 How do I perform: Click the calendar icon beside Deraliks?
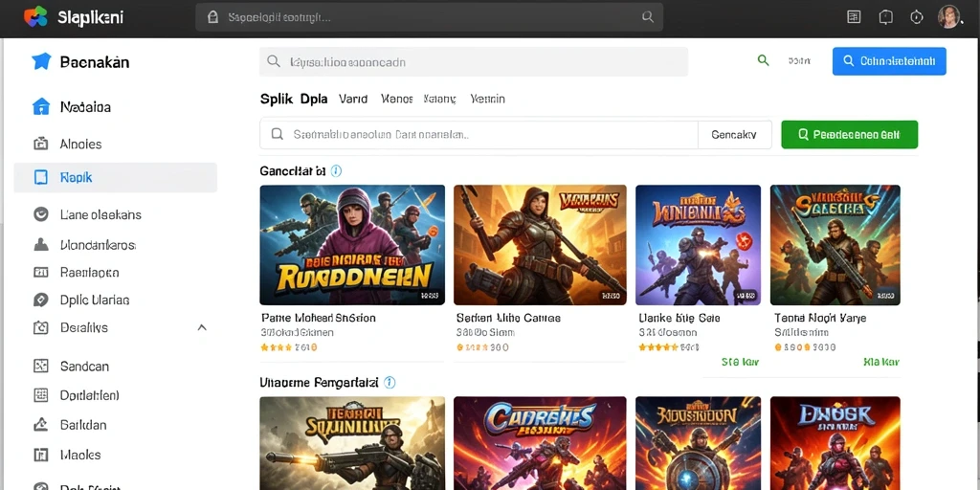point(40,327)
